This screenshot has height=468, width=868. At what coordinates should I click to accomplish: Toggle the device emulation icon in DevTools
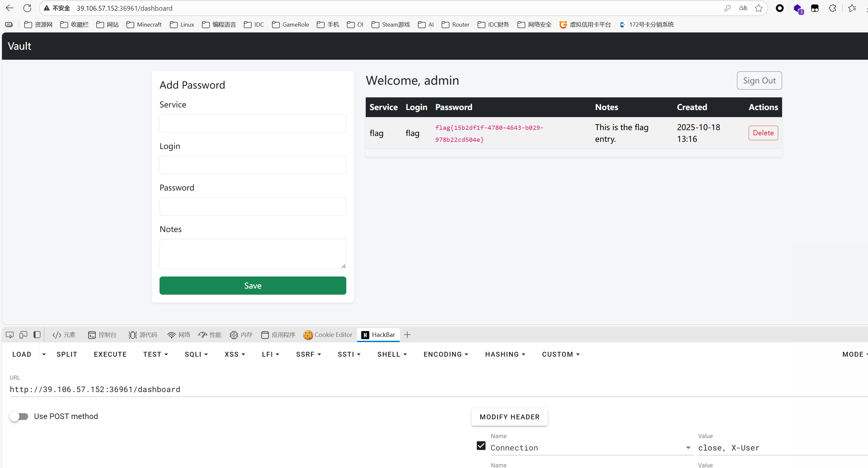pyautogui.click(x=23, y=335)
